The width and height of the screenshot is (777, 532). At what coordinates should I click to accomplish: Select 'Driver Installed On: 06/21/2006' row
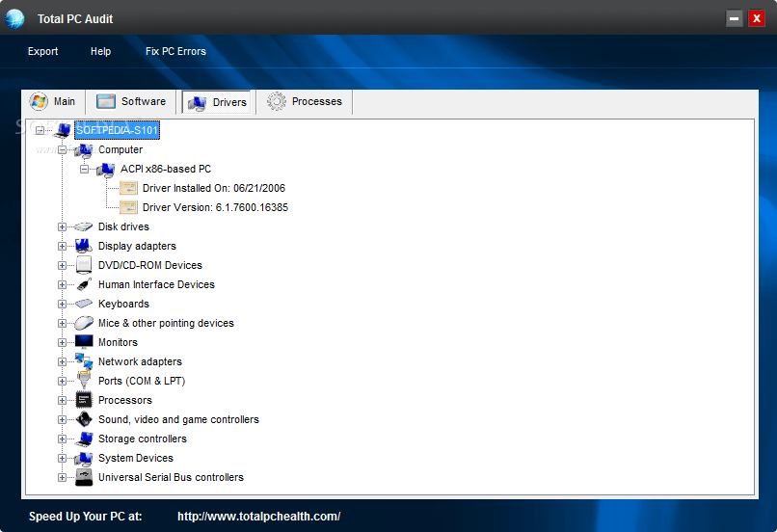pos(214,188)
